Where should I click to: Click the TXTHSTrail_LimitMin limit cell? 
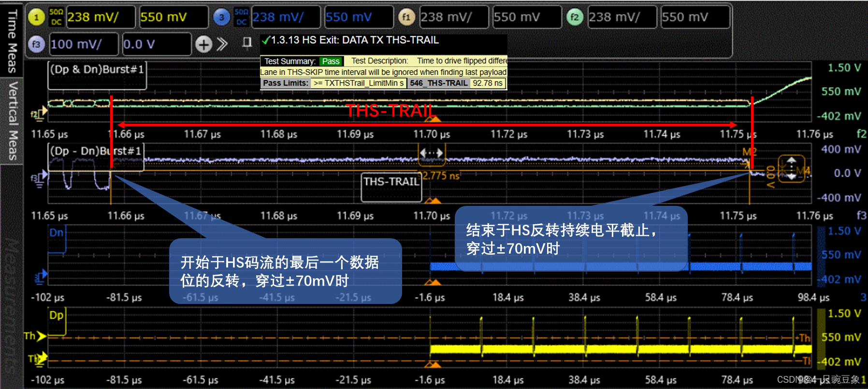coord(358,83)
